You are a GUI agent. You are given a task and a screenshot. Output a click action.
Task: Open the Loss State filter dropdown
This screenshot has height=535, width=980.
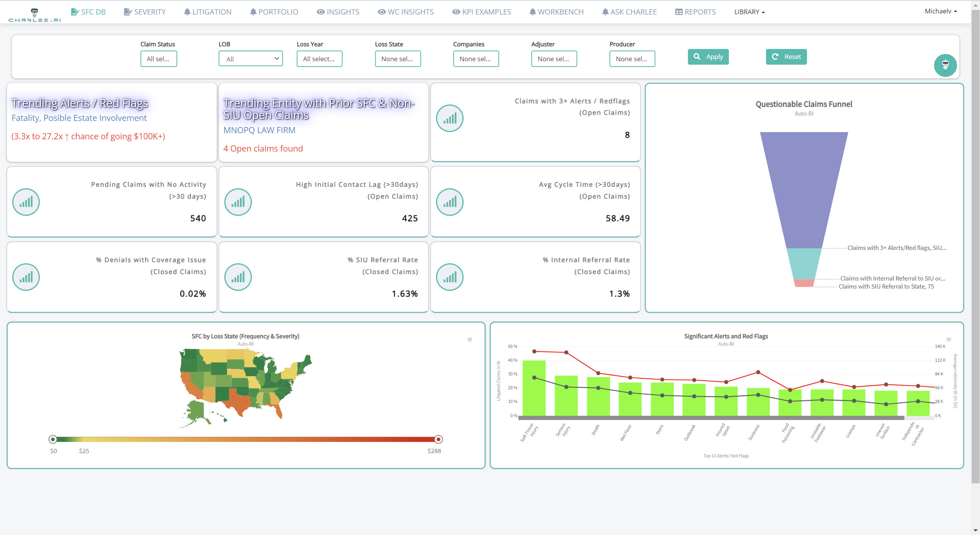point(398,59)
